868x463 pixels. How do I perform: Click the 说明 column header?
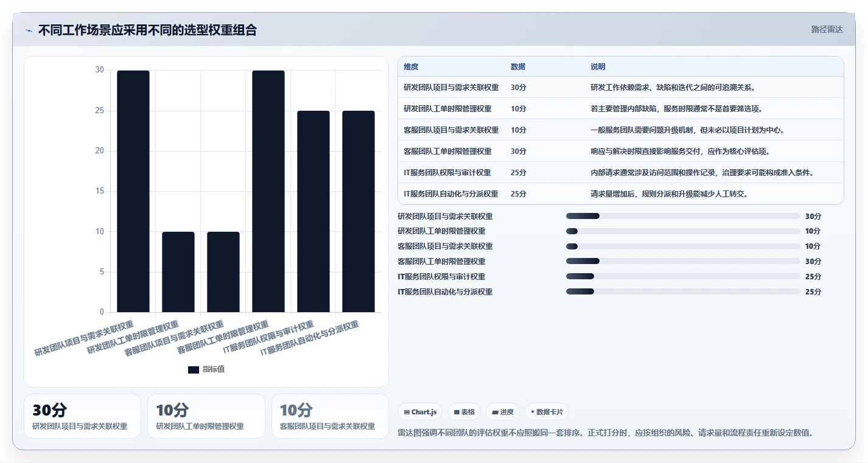point(598,67)
